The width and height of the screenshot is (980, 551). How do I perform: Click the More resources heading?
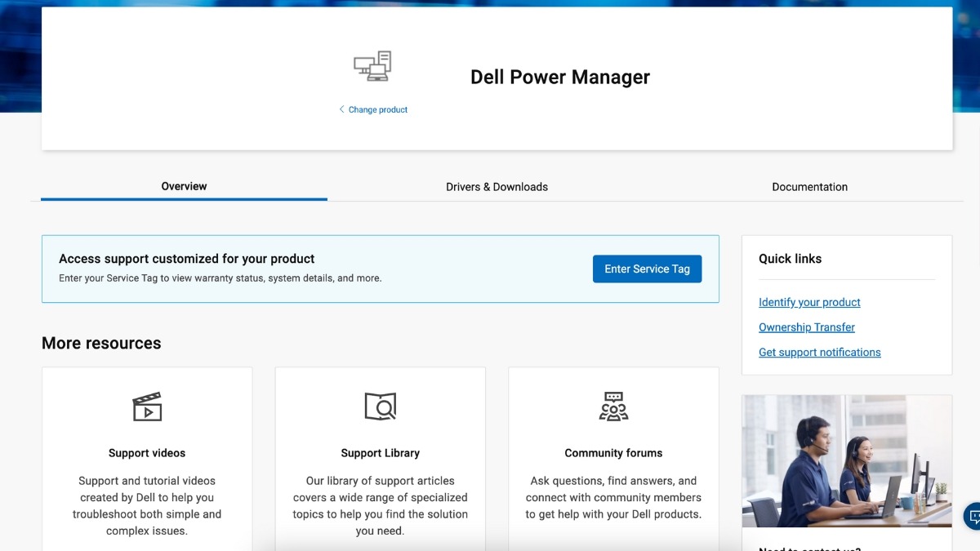pyautogui.click(x=101, y=343)
